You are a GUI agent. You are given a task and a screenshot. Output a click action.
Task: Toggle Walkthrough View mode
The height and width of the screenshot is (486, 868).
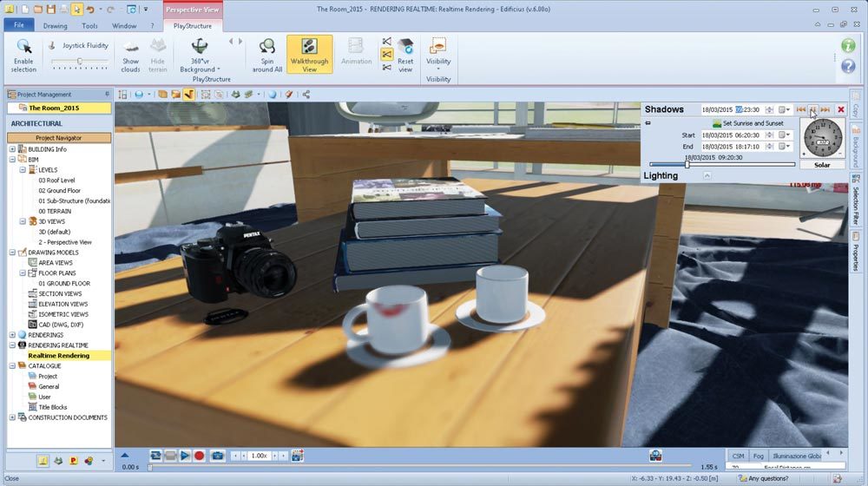click(x=309, y=53)
